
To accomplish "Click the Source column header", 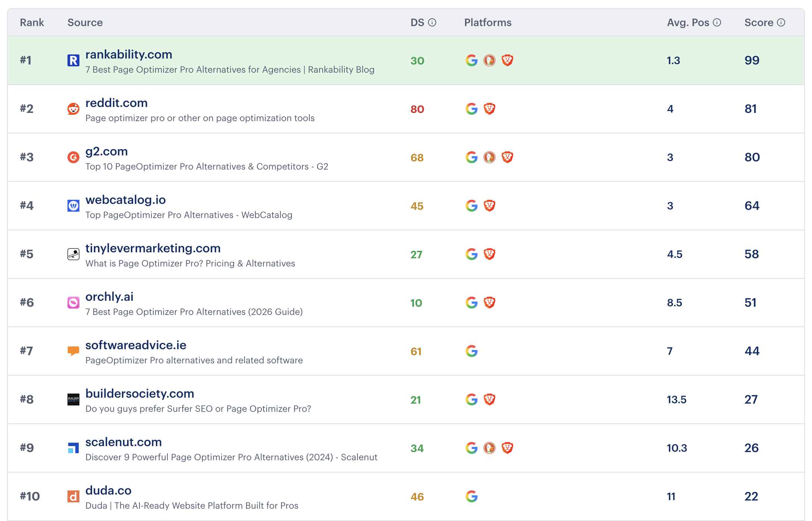I will pos(85,22).
